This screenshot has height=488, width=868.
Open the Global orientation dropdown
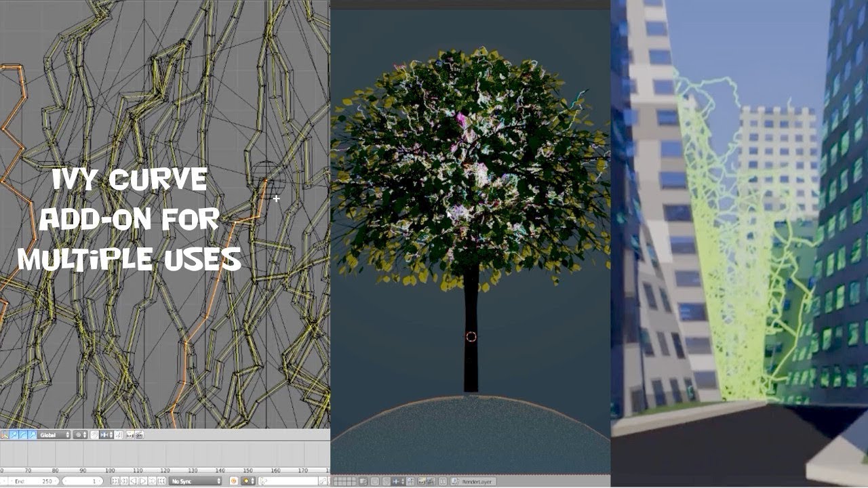coord(54,434)
